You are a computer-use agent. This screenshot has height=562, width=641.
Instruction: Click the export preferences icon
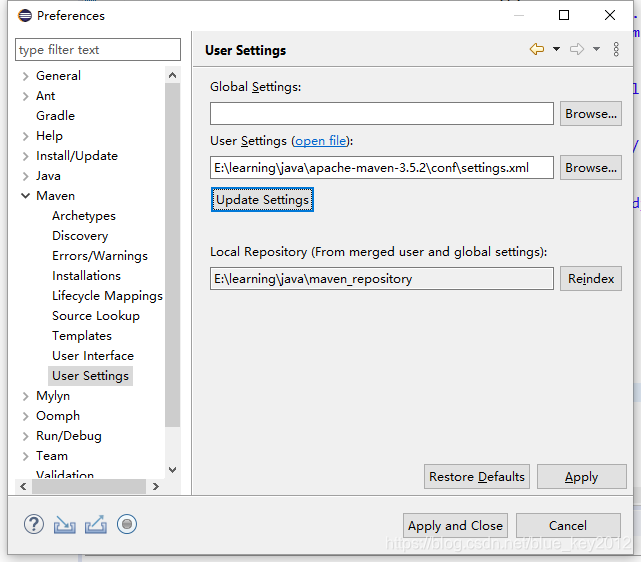pos(96,524)
